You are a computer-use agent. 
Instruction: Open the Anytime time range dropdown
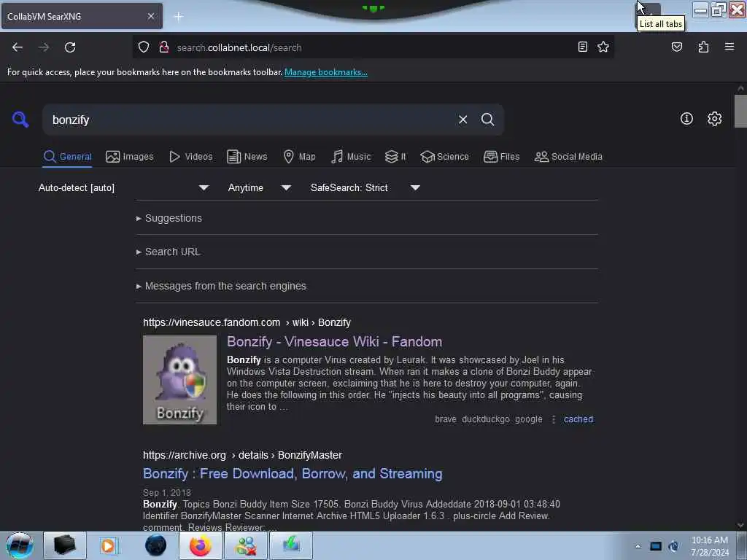(259, 187)
